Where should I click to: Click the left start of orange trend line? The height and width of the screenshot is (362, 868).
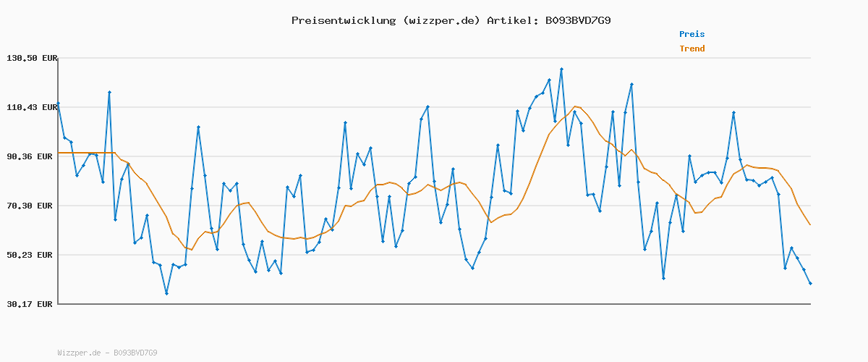click(59, 153)
